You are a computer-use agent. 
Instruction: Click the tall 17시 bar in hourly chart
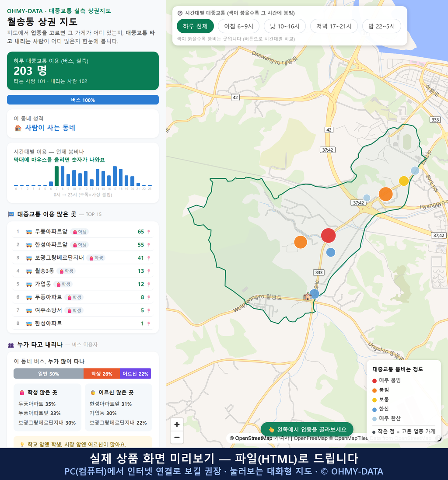[x=115, y=176]
